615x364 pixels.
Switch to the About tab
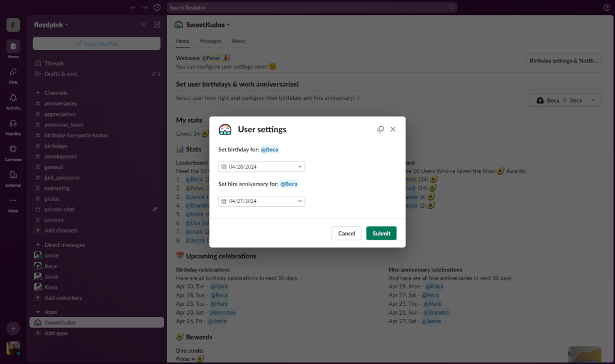click(x=238, y=41)
